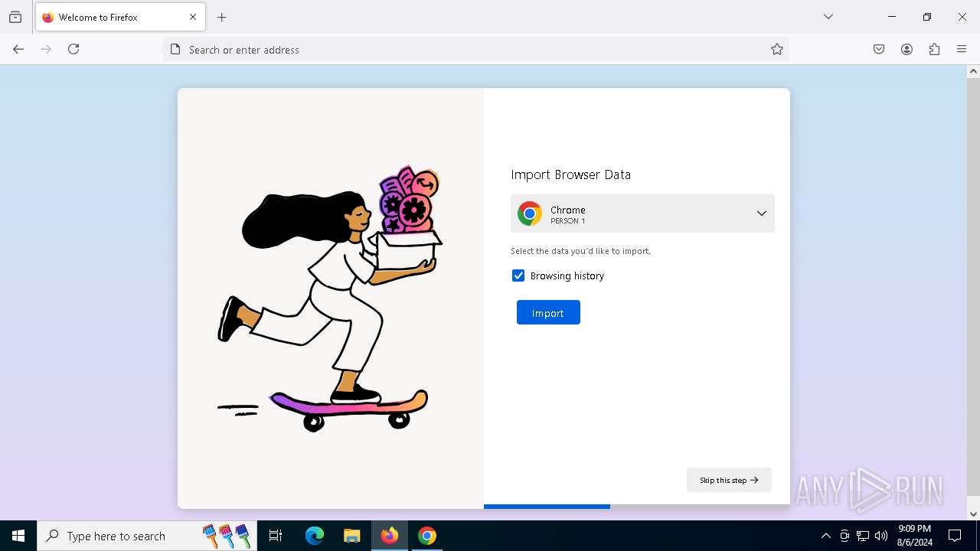Viewport: 980px width, 551px height.
Task: Show hidden system tray icons
Action: [x=825, y=536]
